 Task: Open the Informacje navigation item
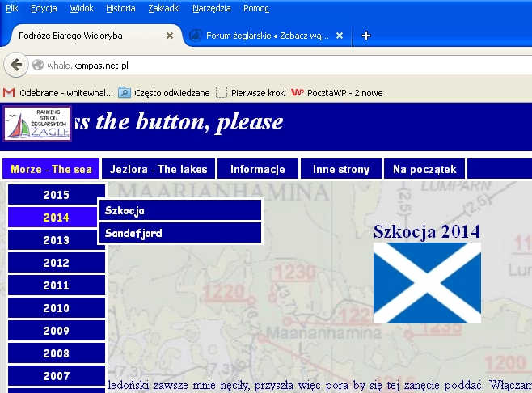[x=258, y=169]
